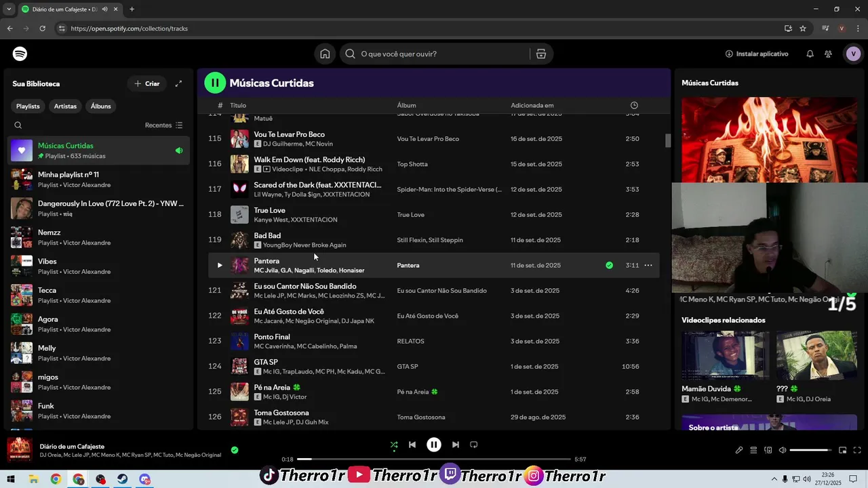This screenshot has width=868, height=488.
Task: Click Instalar aplicativo
Action: [x=757, y=54]
